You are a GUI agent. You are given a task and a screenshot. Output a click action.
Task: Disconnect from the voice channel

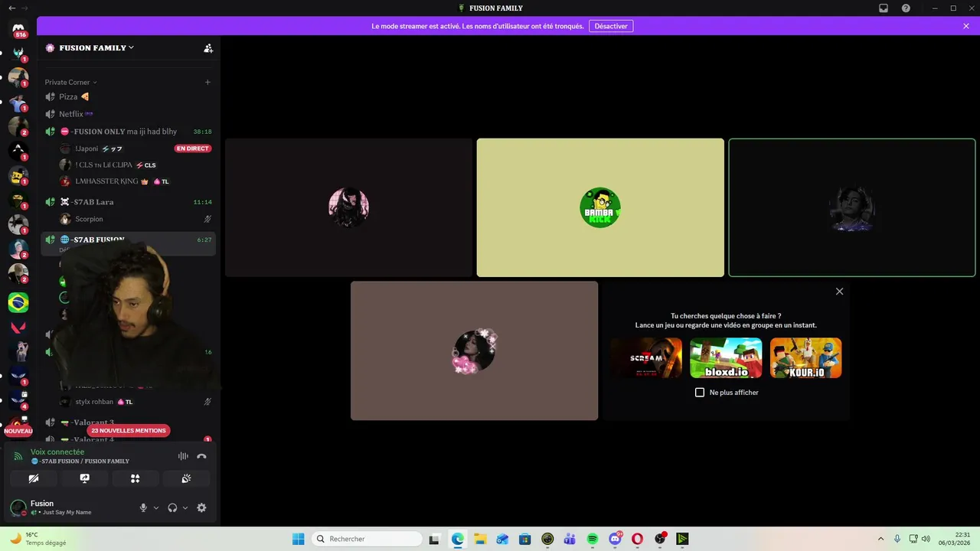point(201,456)
